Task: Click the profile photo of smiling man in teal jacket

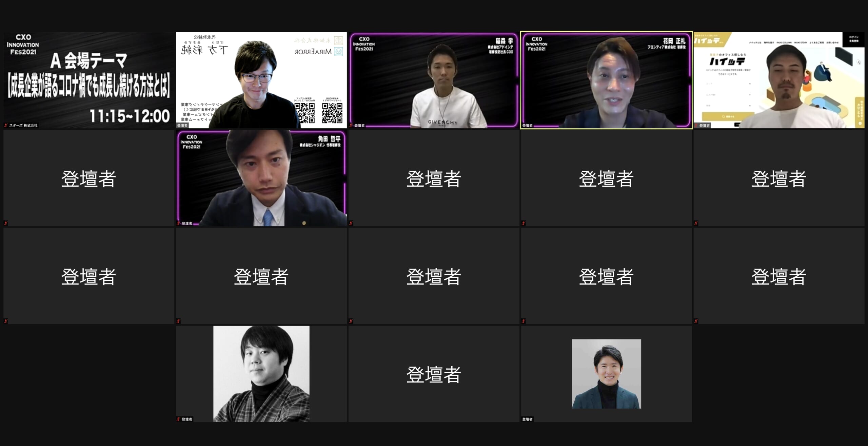Action: [x=606, y=374]
